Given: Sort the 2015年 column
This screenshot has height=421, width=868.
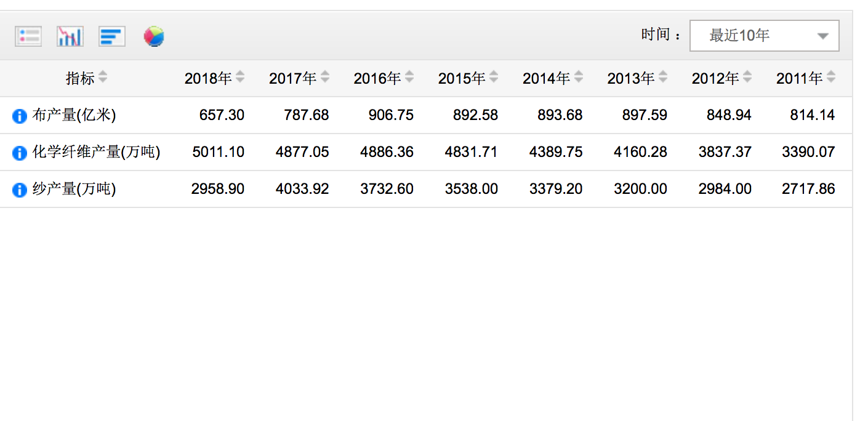Looking at the screenshot, I should [x=494, y=78].
